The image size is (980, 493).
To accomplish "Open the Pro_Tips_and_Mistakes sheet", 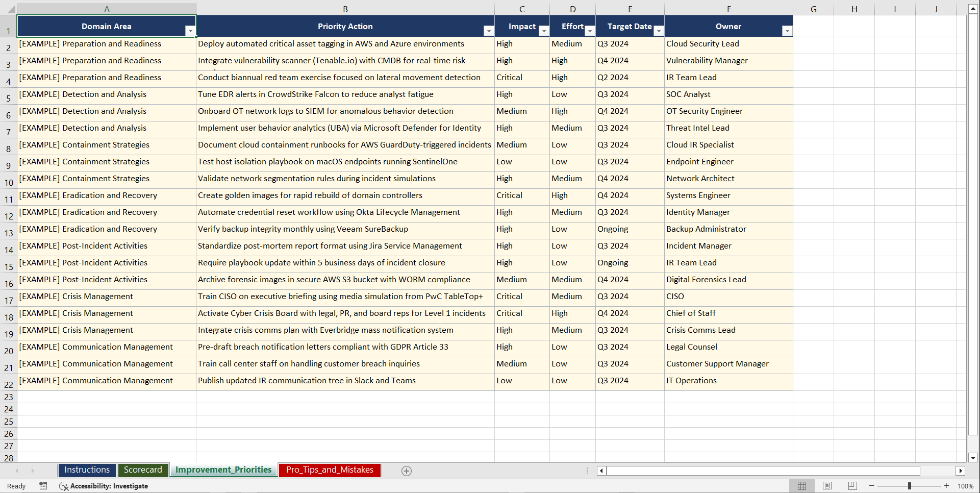I will (x=329, y=470).
